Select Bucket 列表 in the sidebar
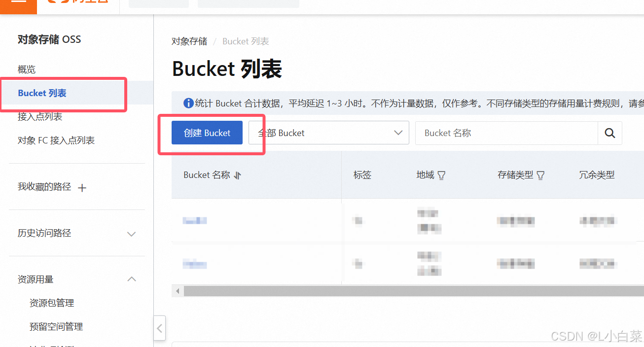 (76, 93)
